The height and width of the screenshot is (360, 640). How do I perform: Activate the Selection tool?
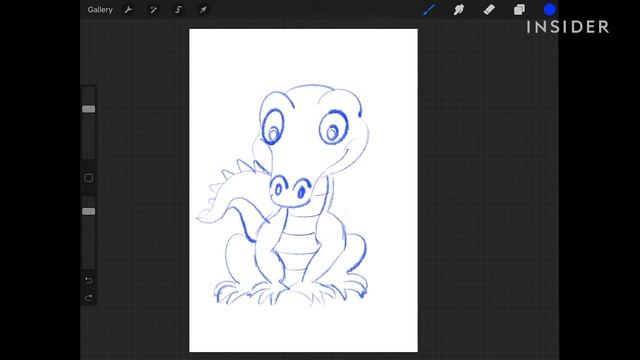178,10
